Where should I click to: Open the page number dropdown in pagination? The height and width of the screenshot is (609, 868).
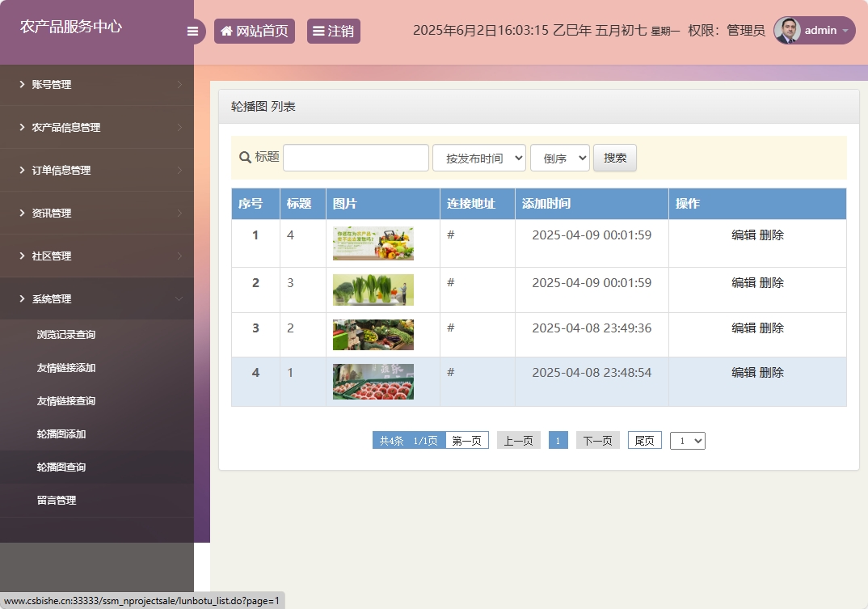click(687, 440)
